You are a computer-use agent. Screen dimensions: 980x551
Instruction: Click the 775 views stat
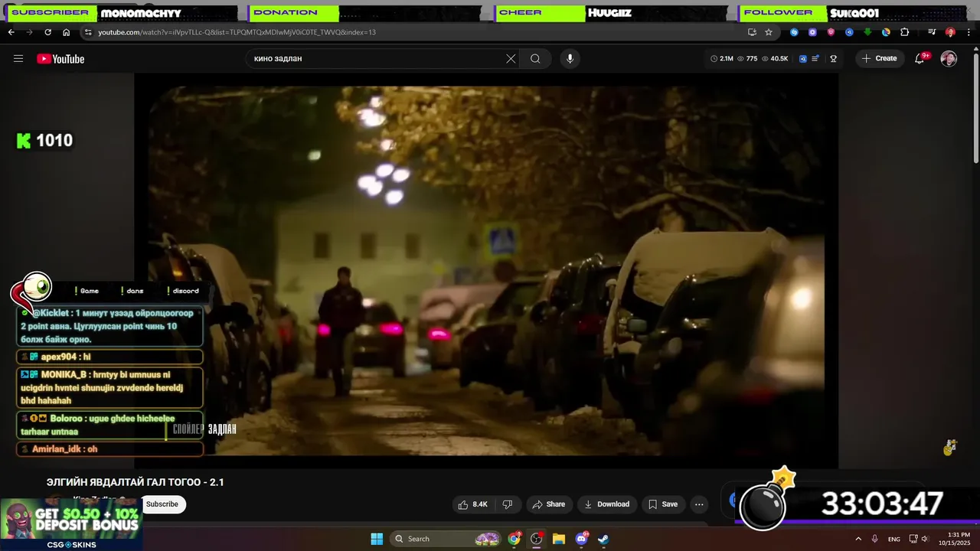click(x=747, y=58)
